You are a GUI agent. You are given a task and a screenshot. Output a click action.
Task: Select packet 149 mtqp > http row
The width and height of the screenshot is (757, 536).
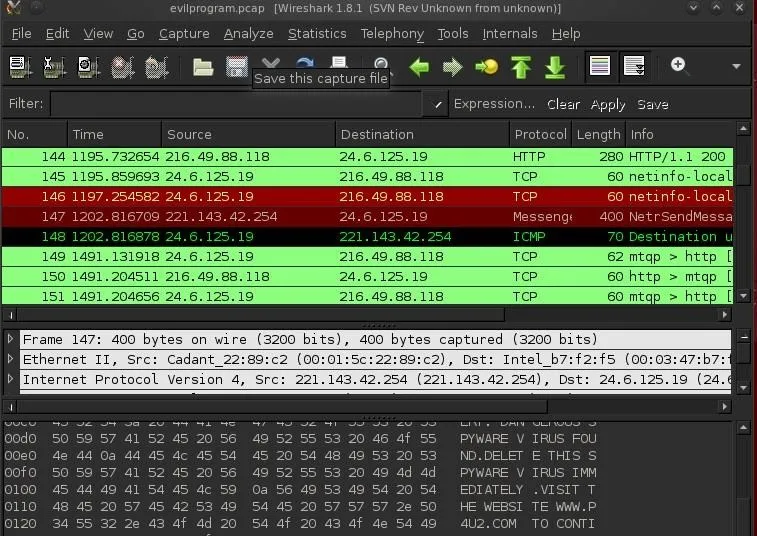click(367, 256)
